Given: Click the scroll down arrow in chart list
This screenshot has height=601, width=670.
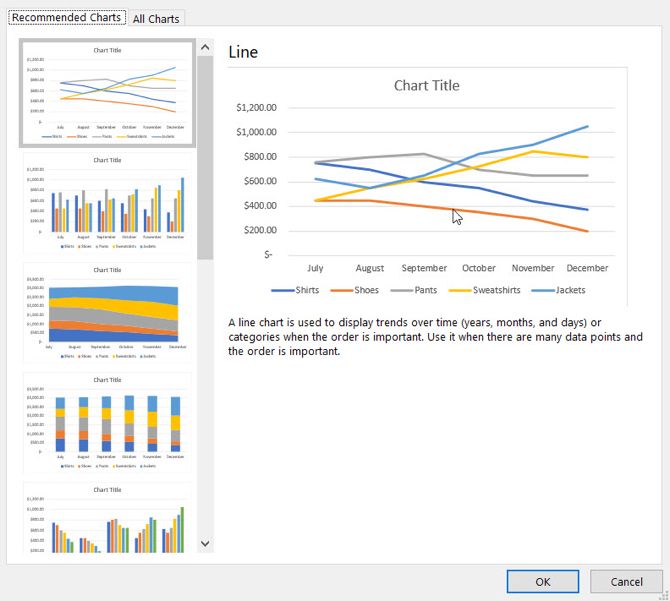Looking at the screenshot, I should point(205,543).
